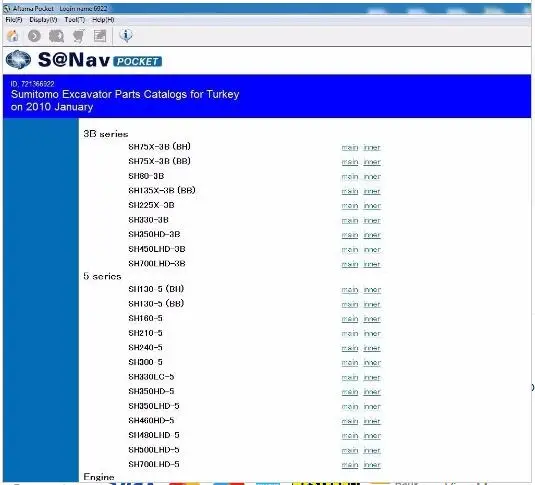
Task: Open main catalog for SH330-3B
Action: tap(350, 220)
